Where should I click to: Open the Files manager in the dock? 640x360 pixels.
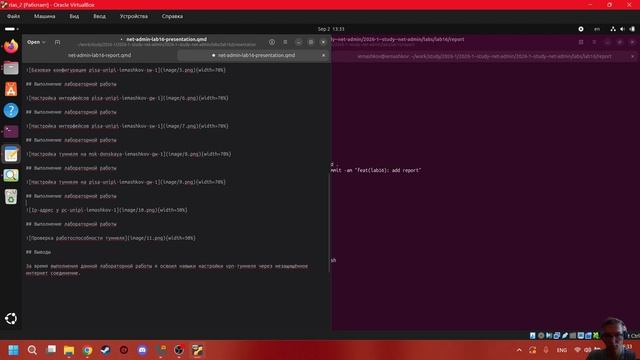point(11,68)
